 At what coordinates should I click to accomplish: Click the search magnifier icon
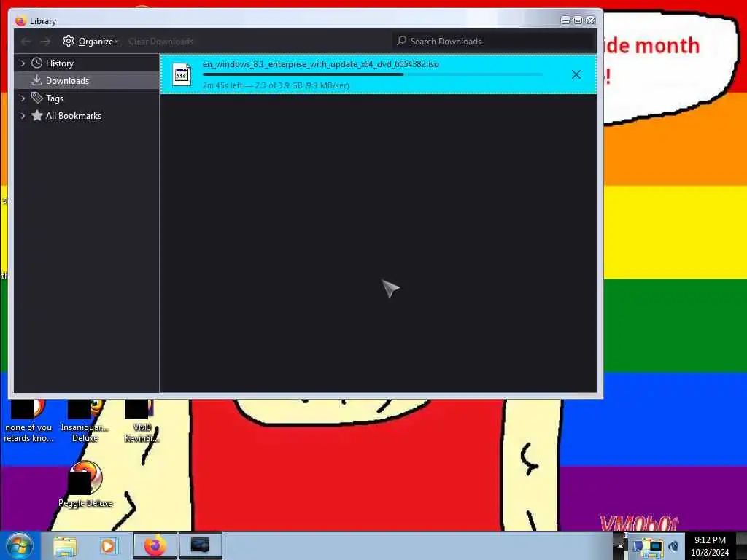pos(402,41)
